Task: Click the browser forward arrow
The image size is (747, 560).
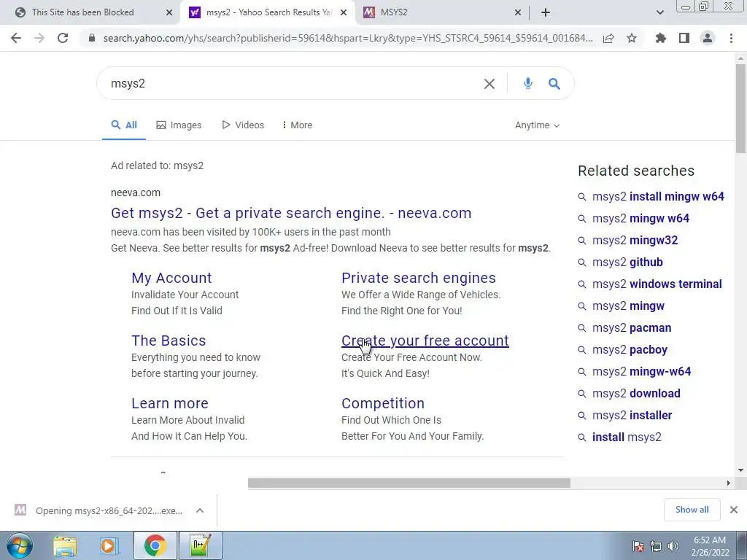Action: (39, 38)
